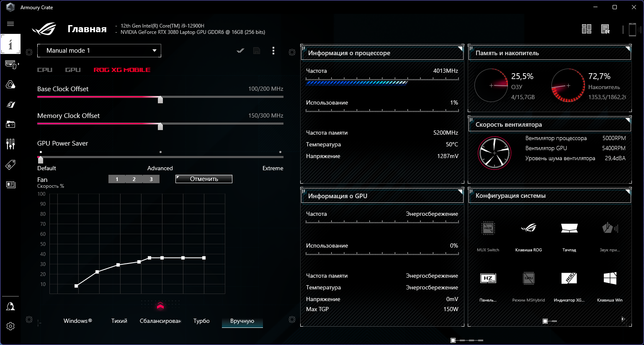Click the first fan curve point near 10%
644x345 pixels.
click(76, 286)
